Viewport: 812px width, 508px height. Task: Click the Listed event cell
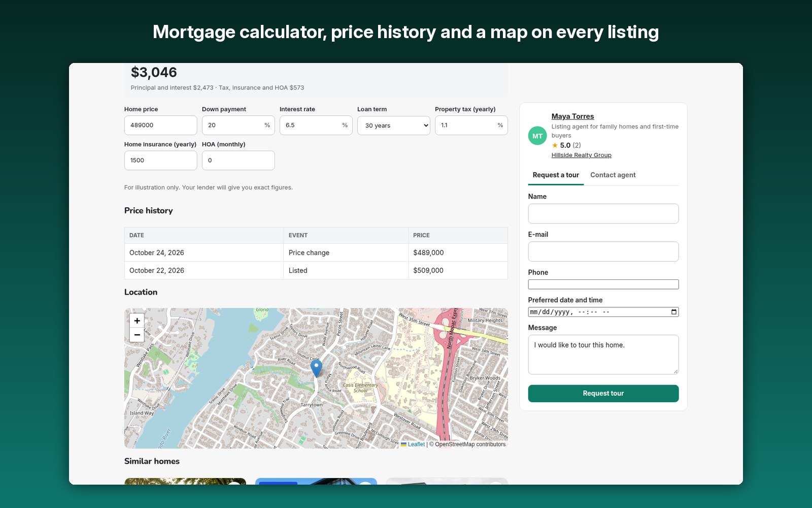click(x=346, y=270)
